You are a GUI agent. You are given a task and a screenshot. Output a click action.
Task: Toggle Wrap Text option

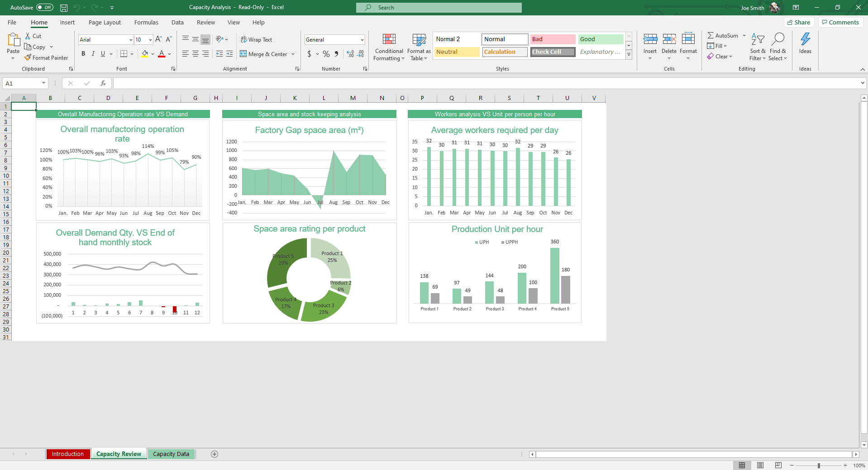click(256, 40)
